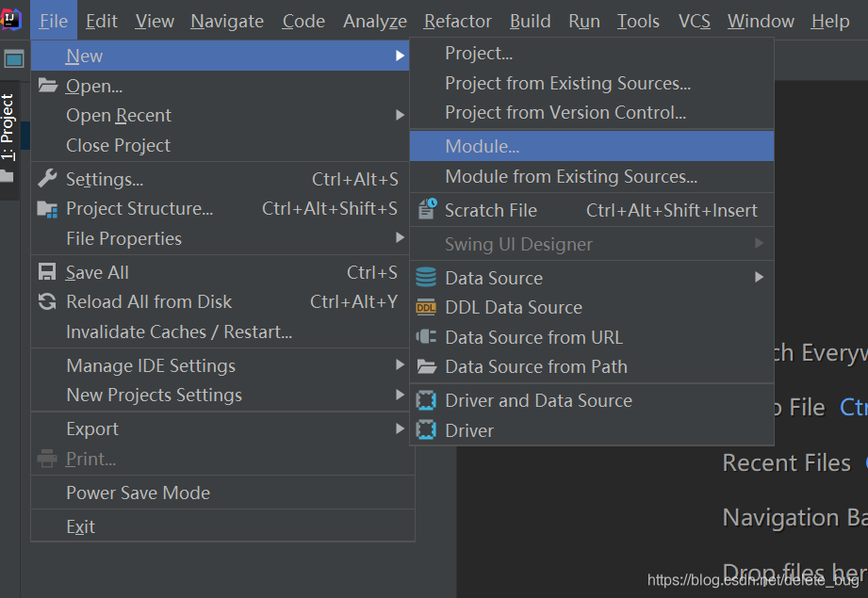Viewport: 868px width, 598px height.
Task: Expand Manage IDE Settings submenu arrow
Action: (x=401, y=365)
